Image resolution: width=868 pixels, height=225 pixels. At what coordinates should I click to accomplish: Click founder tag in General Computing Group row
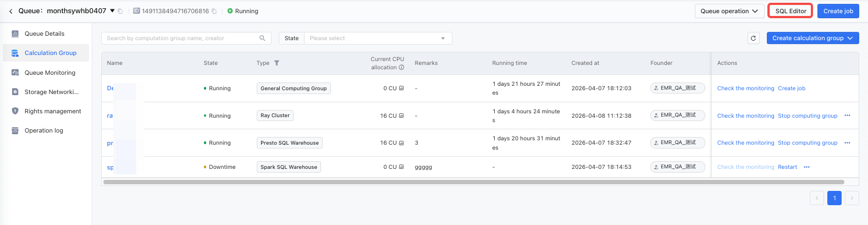[677, 88]
